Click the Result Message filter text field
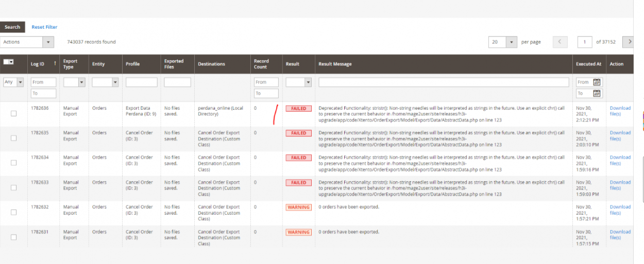This screenshot has height=264, width=644. point(444,82)
